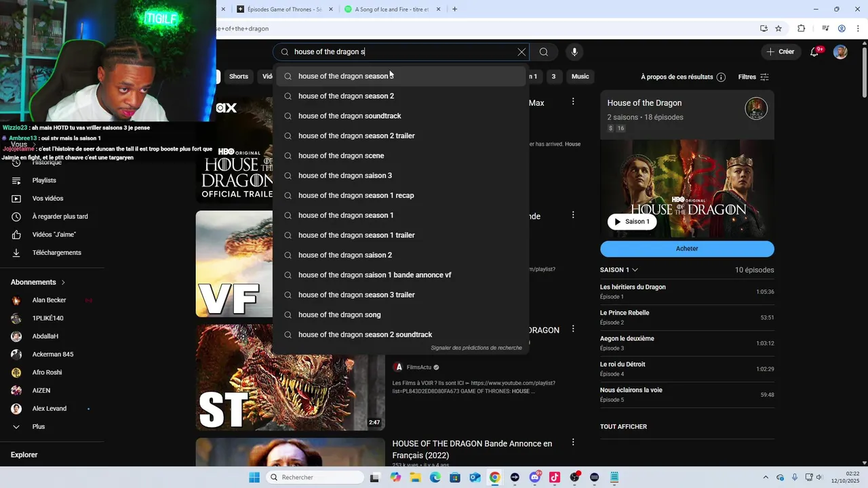Play Saison 1 of House of the Dragon

632,222
